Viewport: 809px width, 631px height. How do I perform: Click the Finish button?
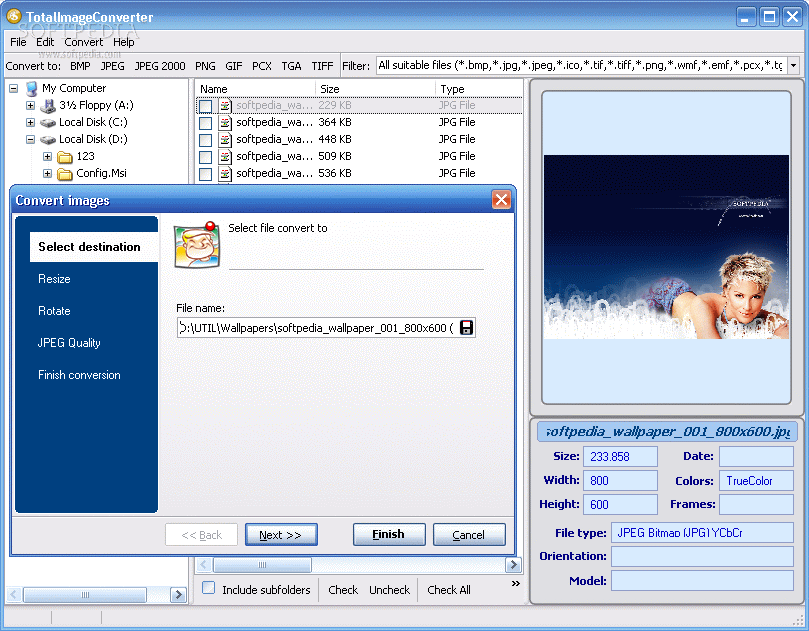point(389,535)
